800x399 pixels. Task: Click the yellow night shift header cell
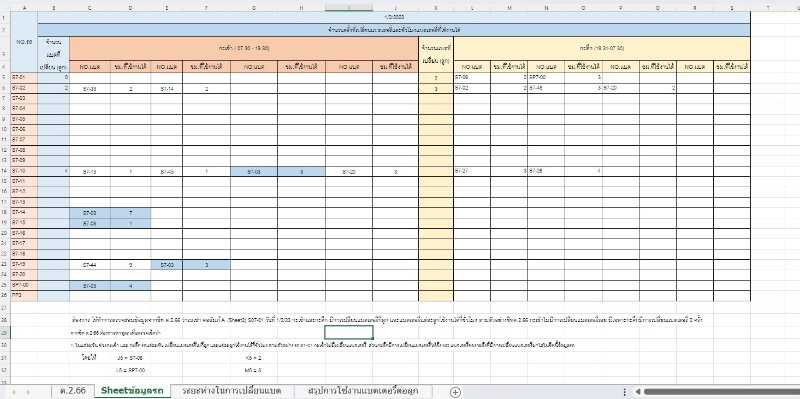tap(602, 48)
